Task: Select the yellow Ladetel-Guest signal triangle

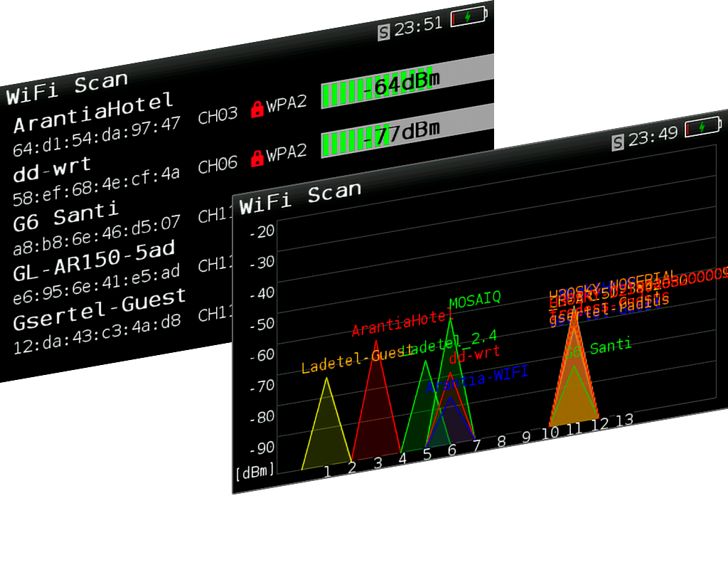Action: click(327, 434)
